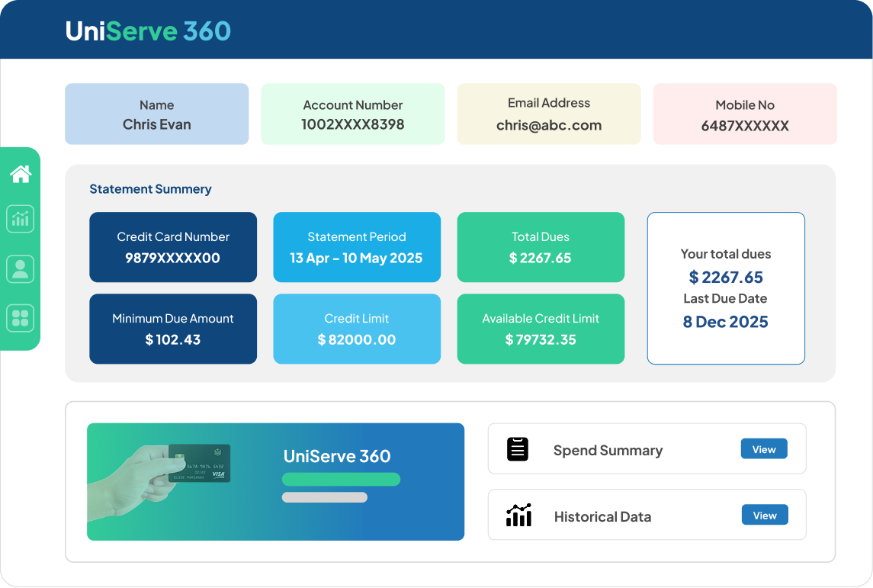Click the UniServe 360 banner title
Screen dimensions: 873x588
[x=337, y=456]
